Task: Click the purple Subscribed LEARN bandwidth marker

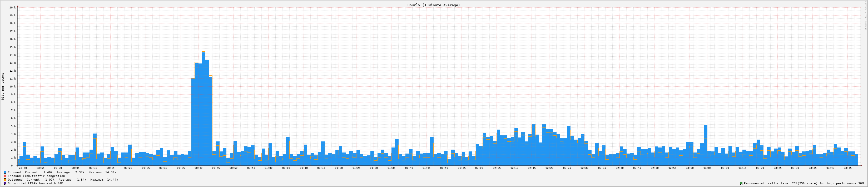Action: pyautogui.click(x=5, y=183)
